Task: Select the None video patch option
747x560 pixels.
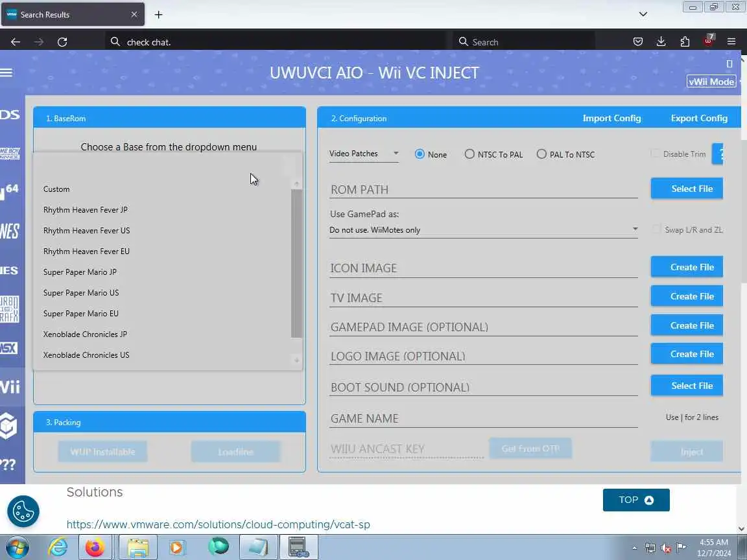Action: (420, 154)
